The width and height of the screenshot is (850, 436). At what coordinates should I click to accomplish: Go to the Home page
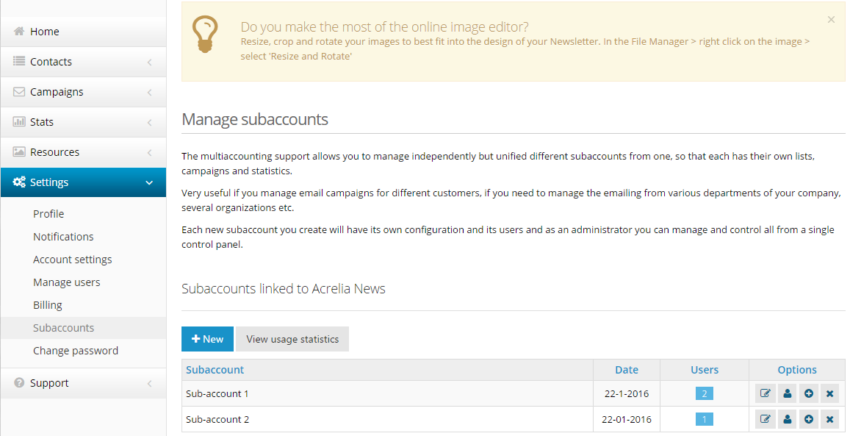pos(45,32)
